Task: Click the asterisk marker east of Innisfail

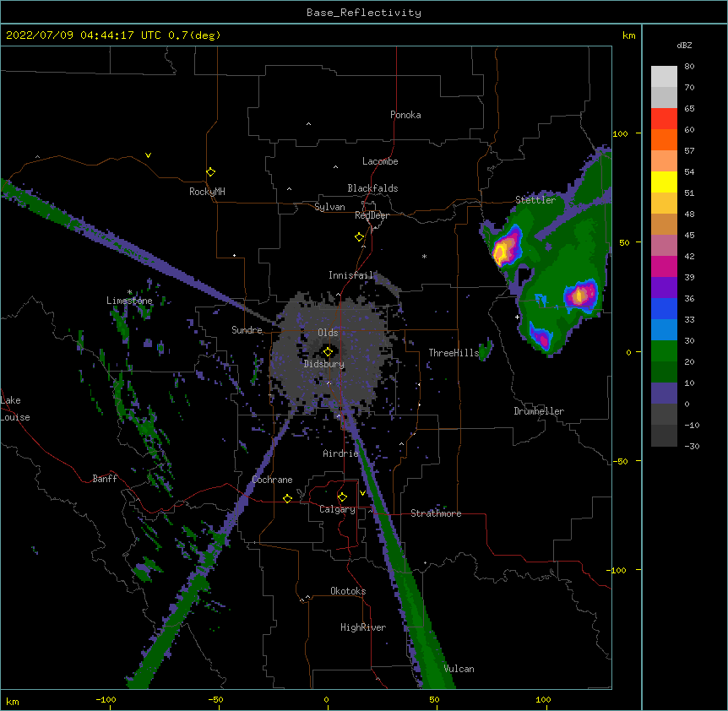Action: (424, 256)
